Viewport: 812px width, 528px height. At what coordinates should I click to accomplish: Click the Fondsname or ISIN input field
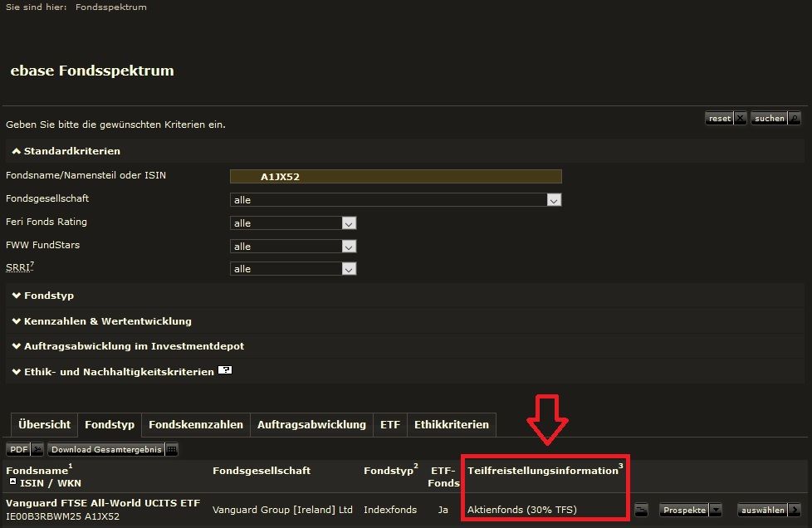click(x=395, y=176)
